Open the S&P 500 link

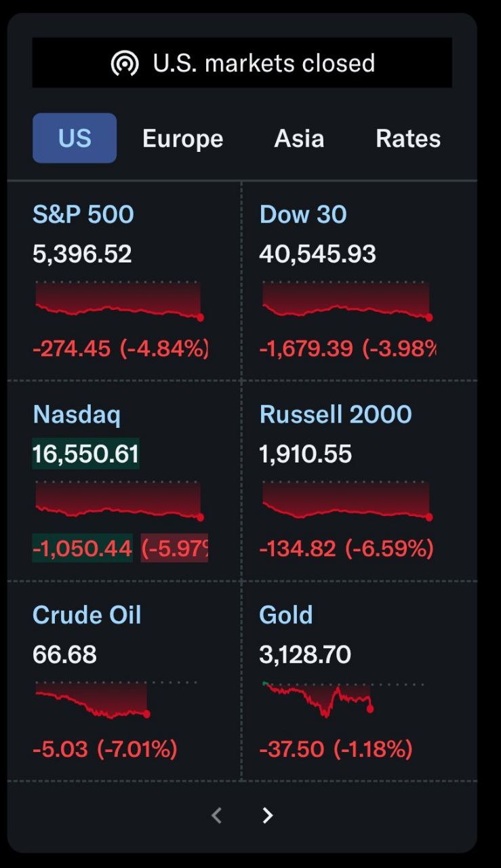[83, 214]
